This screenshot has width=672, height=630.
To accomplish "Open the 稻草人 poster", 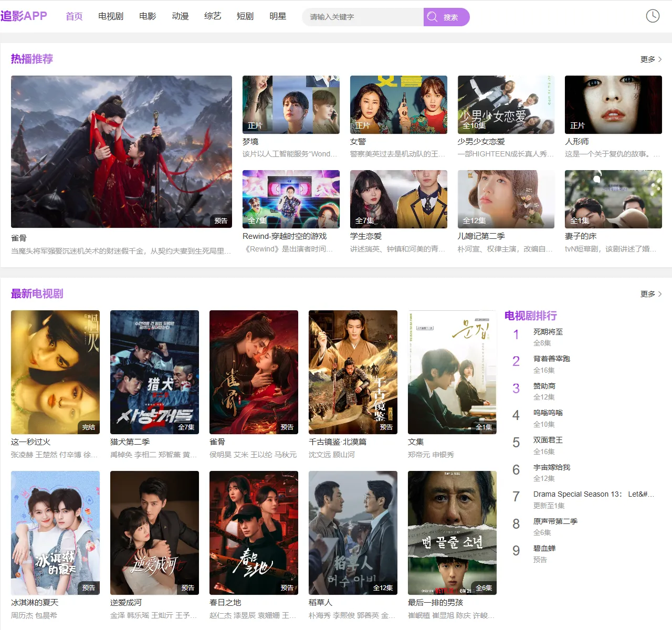I will tap(353, 533).
